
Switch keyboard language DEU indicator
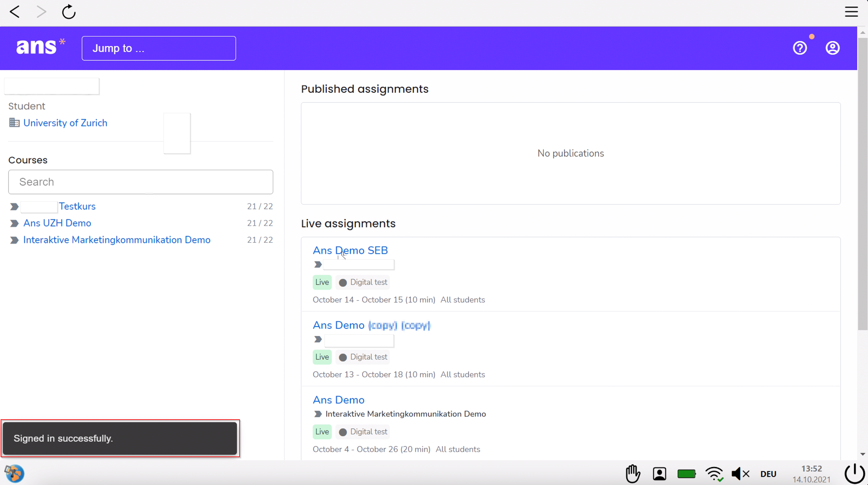(x=768, y=474)
